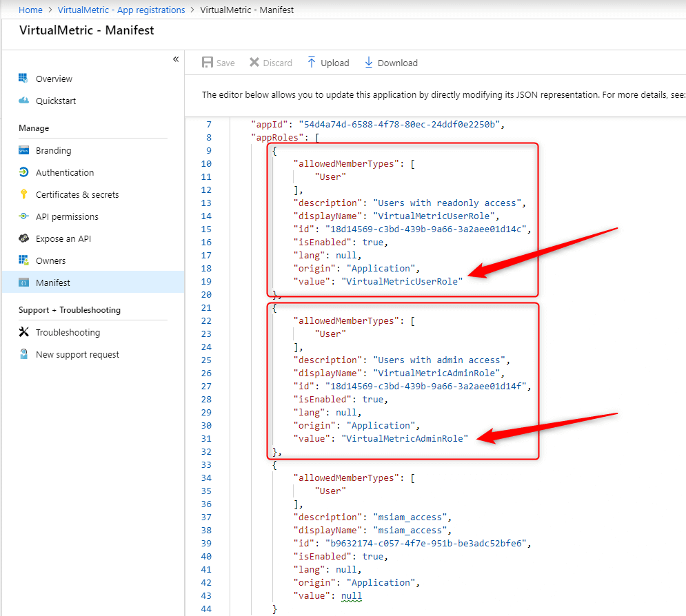This screenshot has height=616, width=686.
Task: Click line number 33 in the gutter
Action: [206, 464]
